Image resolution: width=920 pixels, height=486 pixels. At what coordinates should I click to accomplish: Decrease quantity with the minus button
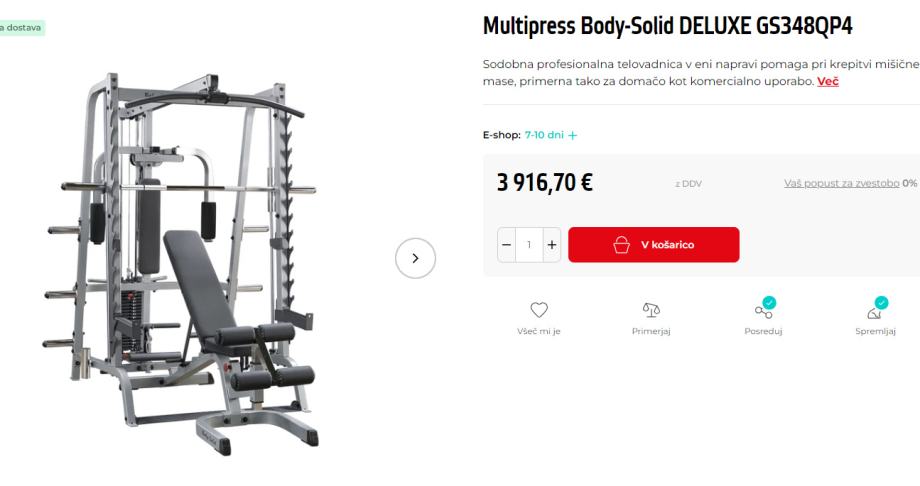click(507, 245)
